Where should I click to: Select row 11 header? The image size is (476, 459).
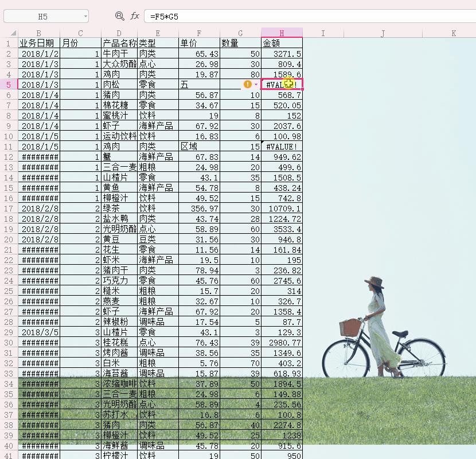coord(9,147)
